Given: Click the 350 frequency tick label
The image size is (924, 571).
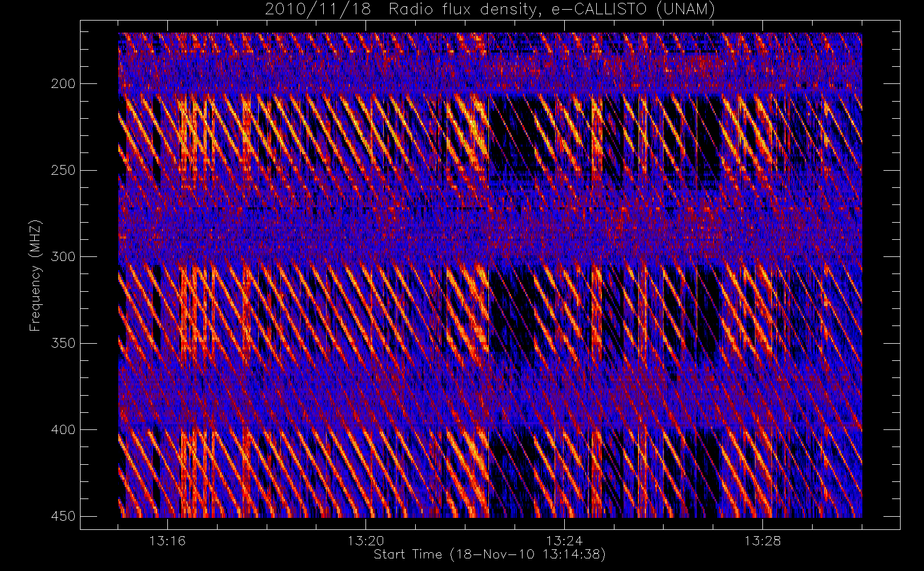Looking at the screenshot, I should tap(63, 343).
